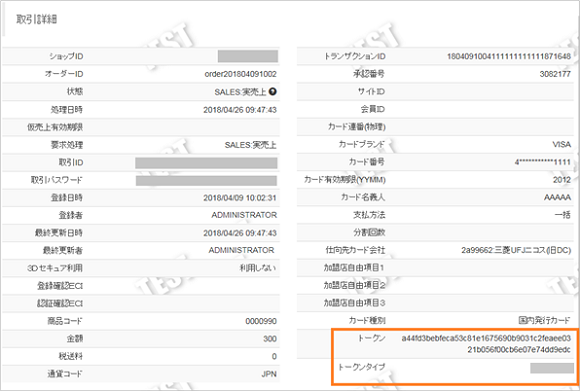The image size is (580, 391).
Task: Select the 加盟店自由項目2 label
Action: point(354,285)
